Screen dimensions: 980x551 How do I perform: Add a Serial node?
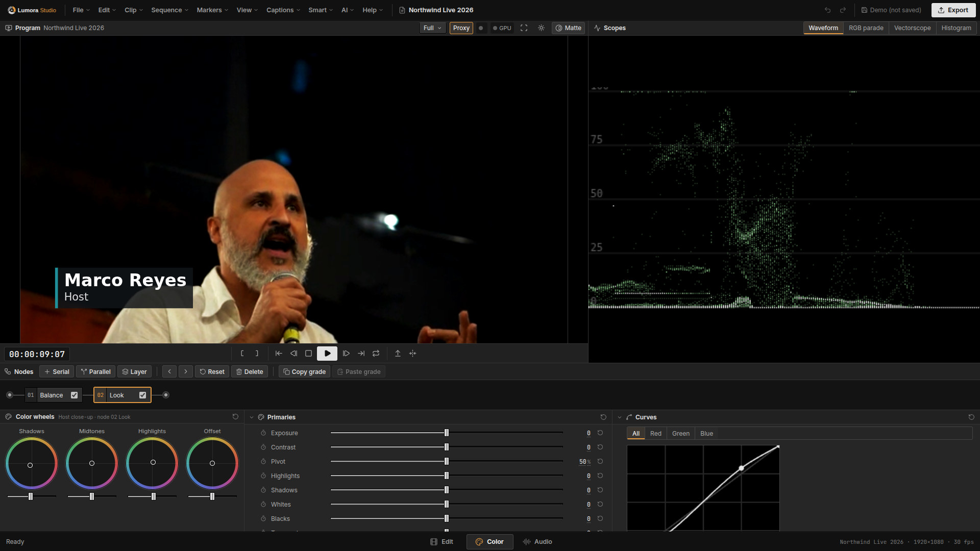point(57,371)
